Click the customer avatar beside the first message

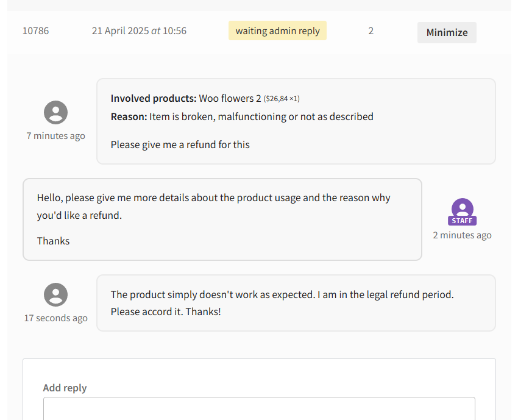pos(55,112)
